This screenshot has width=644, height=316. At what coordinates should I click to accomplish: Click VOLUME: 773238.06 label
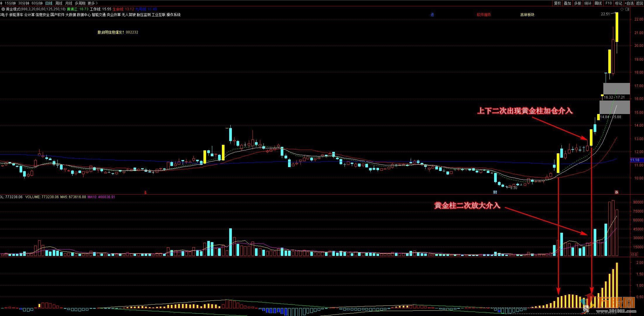42,197
